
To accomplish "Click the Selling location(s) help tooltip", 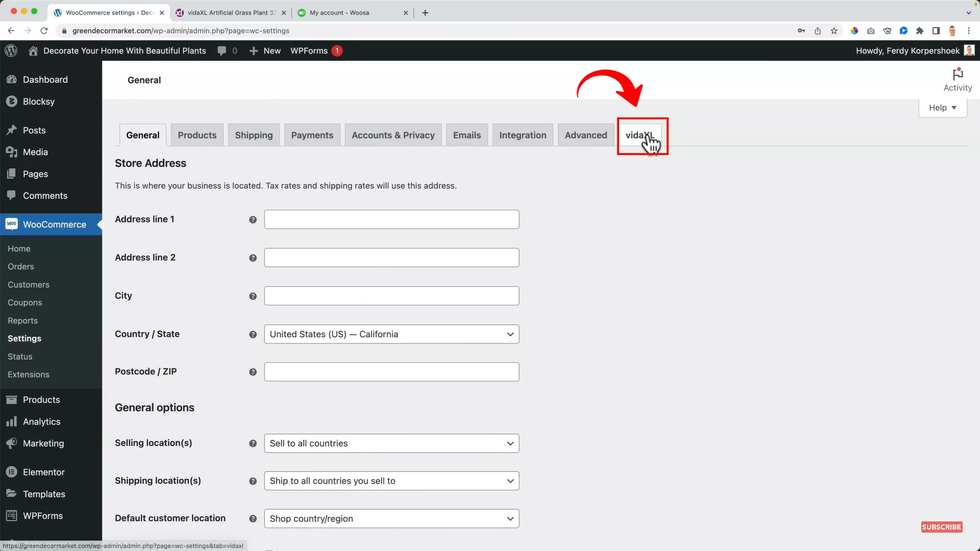I will click(x=253, y=443).
